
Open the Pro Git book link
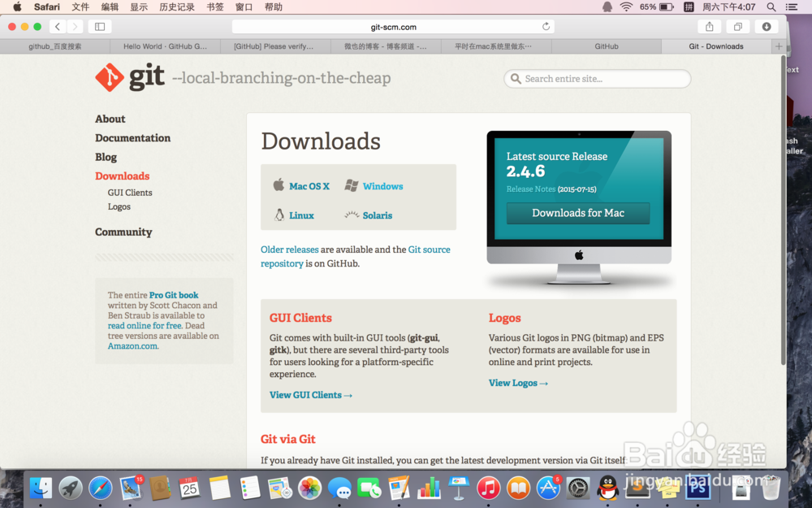pos(174,295)
